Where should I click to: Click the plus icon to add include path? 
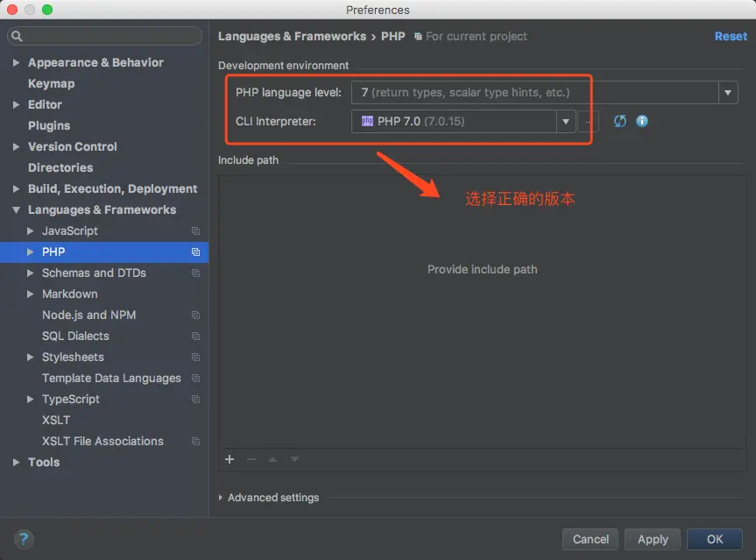[x=230, y=459]
